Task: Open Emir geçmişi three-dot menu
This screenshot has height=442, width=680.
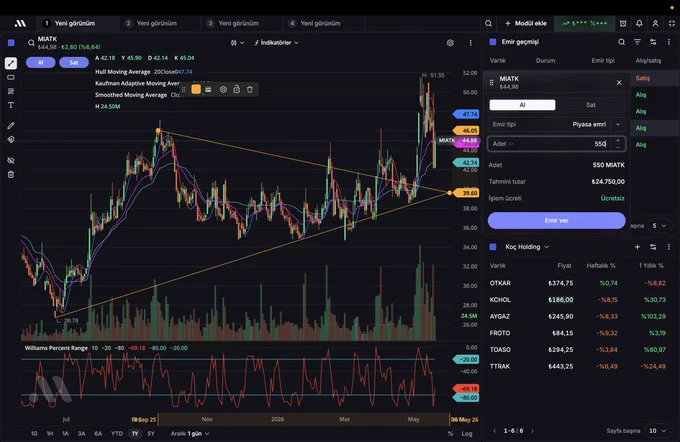Action: point(668,42)
